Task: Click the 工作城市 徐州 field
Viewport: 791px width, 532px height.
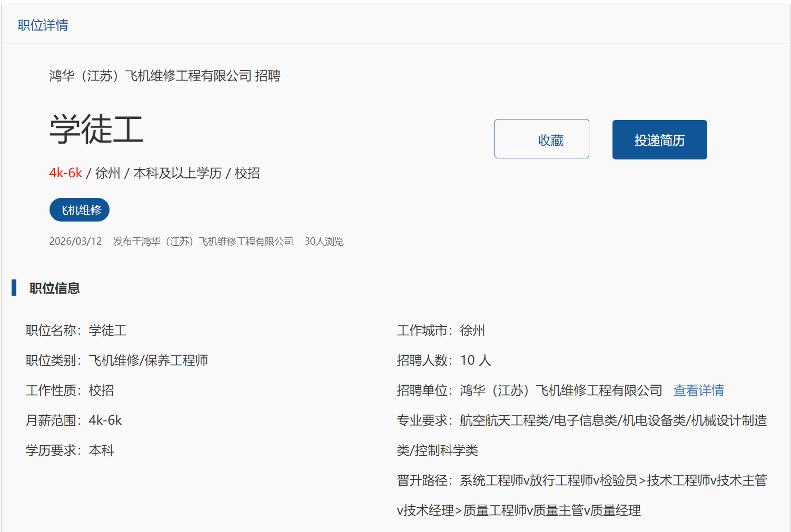Action: pyautogui.click(x=440, y=330)
